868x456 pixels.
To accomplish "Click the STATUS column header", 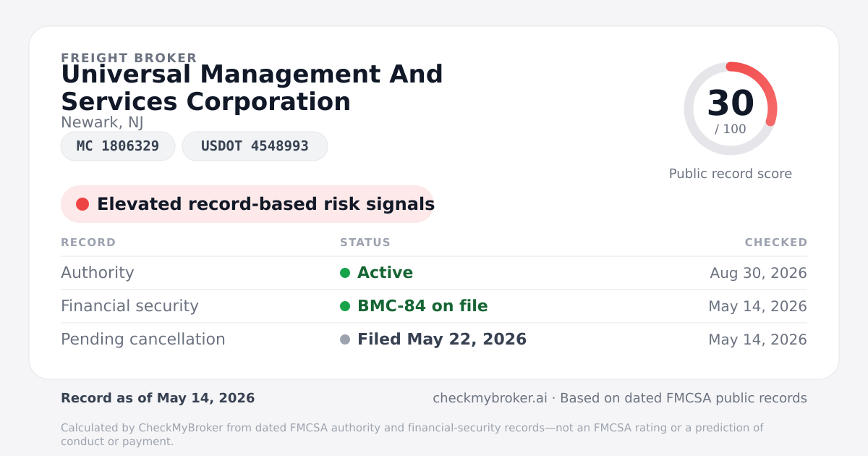I will 365,242.
